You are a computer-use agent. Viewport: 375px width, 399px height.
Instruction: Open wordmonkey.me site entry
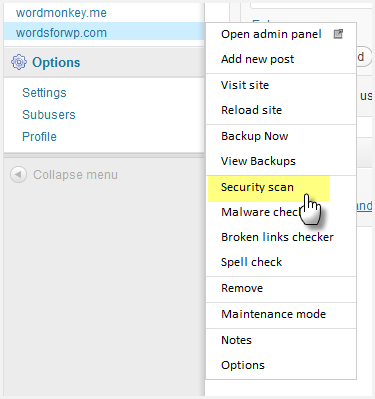coord(61,13)
